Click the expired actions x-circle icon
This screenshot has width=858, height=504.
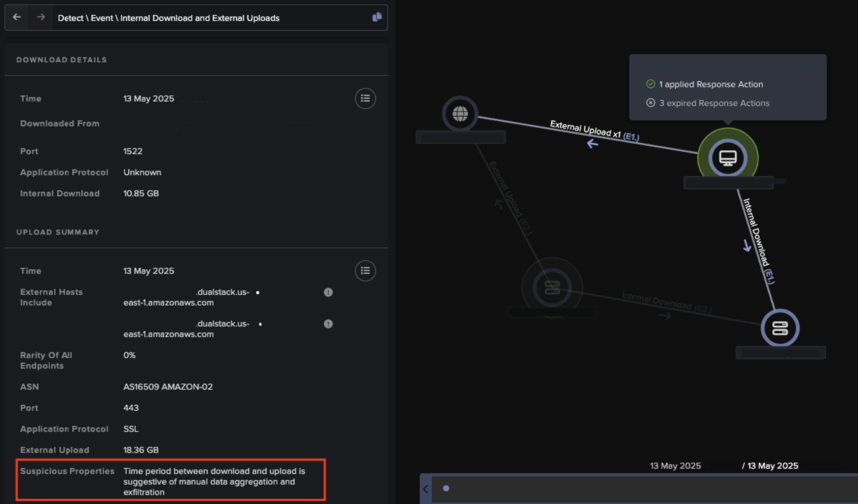click(651, 103)
